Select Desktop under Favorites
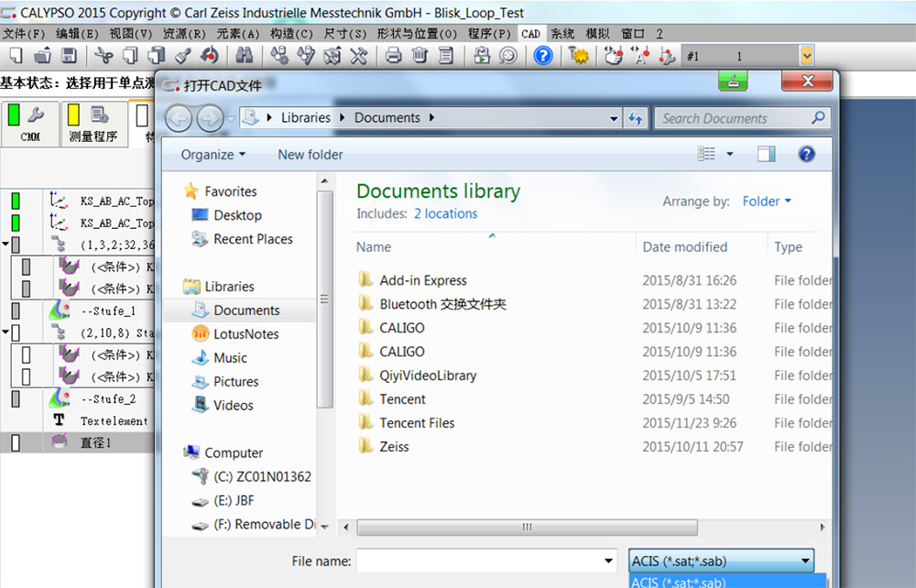Image resolution: width=916 pixels, height=588 pixels. coord(237,215)
